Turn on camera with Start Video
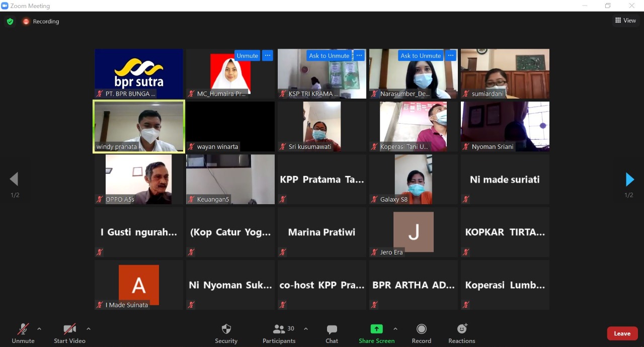Viewport: 644px width, 347px height. click(x=69, y=329)
